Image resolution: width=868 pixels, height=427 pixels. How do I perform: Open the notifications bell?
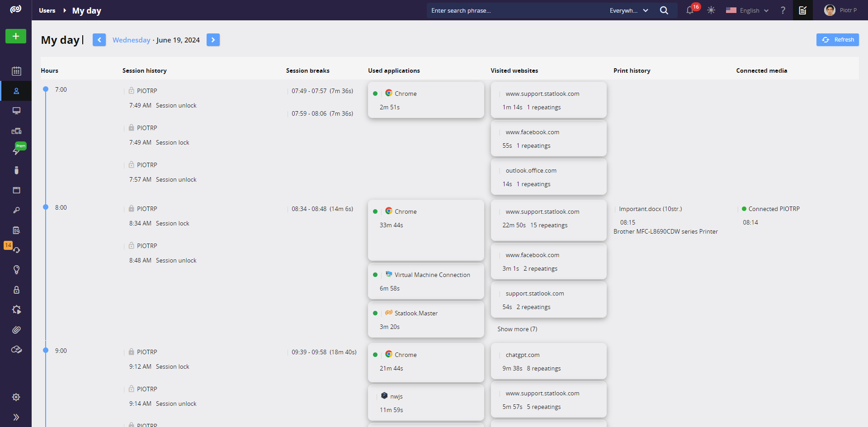click(x=690, y=10)
